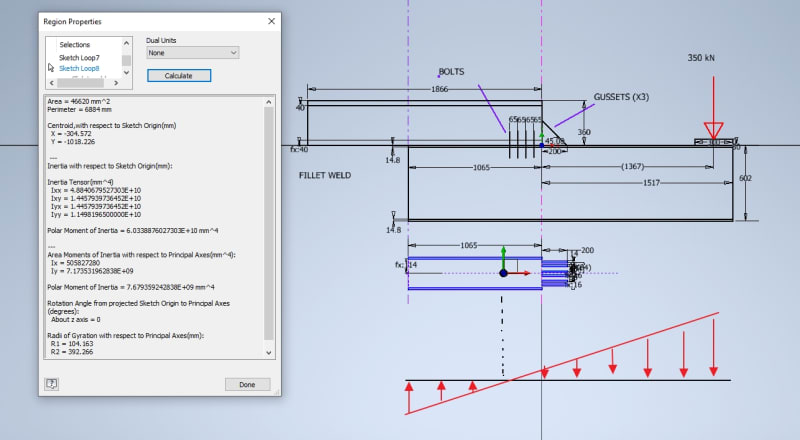Select Sketch Loop7 in Selections list
This screenshot has height=440, width=800.
[79, 58]
